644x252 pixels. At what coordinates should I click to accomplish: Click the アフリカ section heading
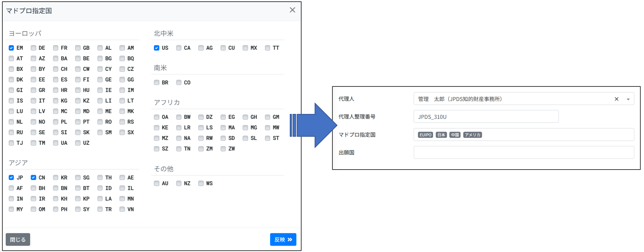167,102
